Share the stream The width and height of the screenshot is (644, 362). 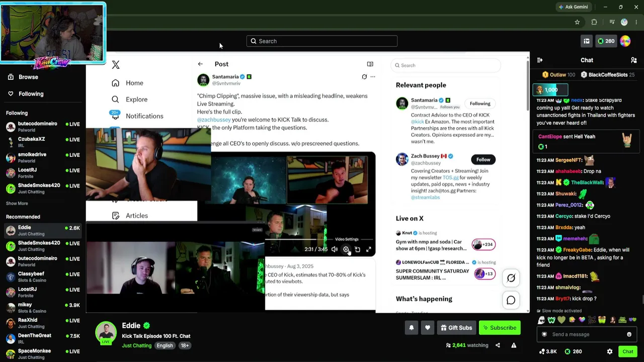click(498, 345)
